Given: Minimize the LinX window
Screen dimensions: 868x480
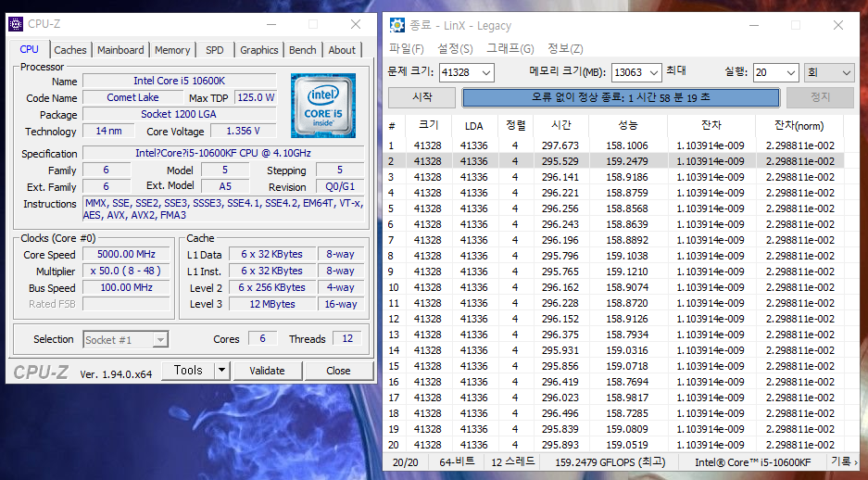Looking at the screenshot, I should [754, 25].
